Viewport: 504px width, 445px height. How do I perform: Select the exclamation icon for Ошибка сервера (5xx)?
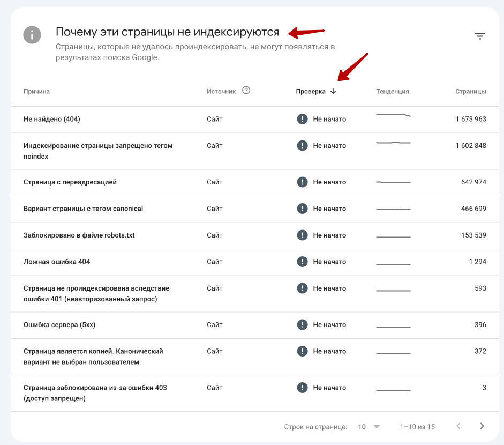pyautogui.click(x=302, y=324)
